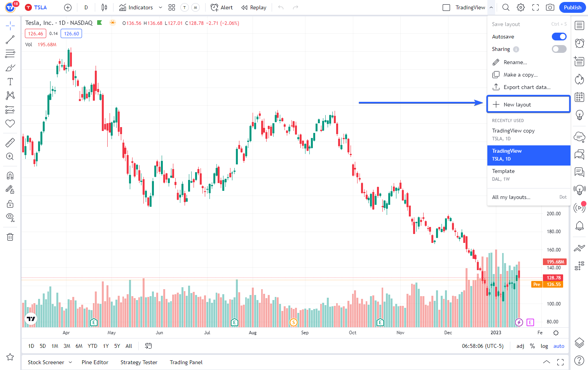The image size is (588, 370).
Task: Open the D timeframe interval selector
Action: click(x=86, y=7)
